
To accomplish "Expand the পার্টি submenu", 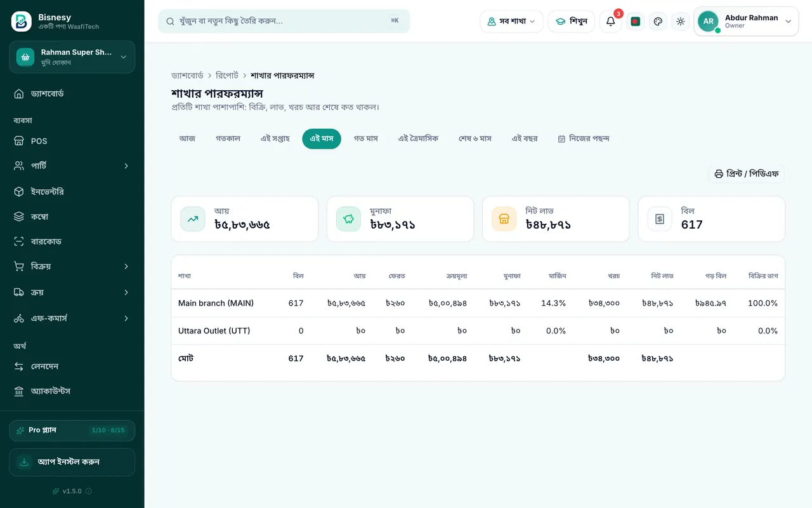I will [72, 166].
